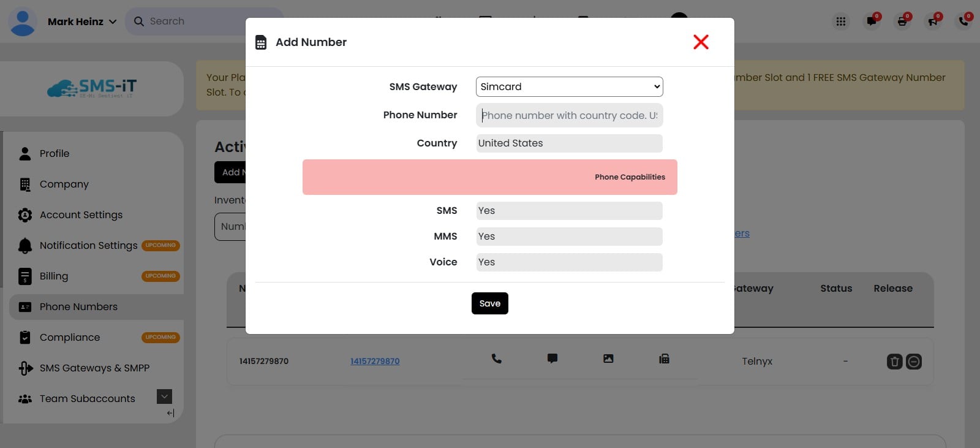
Task: Open SMS Gateways & SMPP in the sidebar
Action: 93,368
